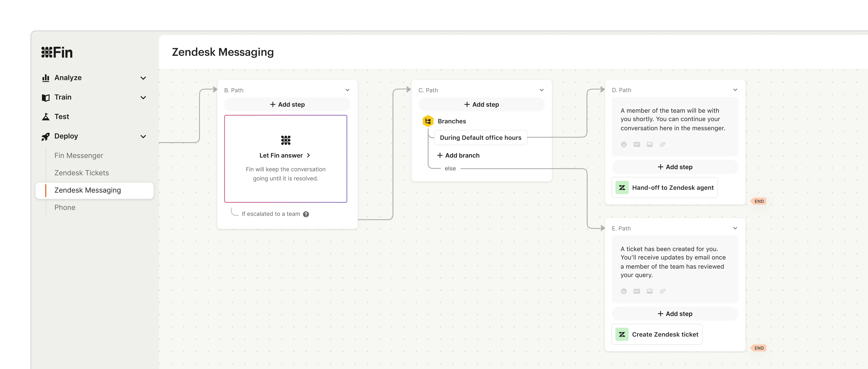
Task: Attach file in E. Path message
Action: coord(662,291)
